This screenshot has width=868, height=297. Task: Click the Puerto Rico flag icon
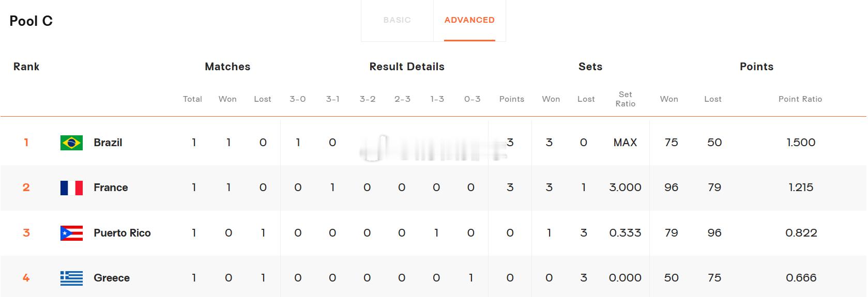pyautogui.click(x=71, y=233)
